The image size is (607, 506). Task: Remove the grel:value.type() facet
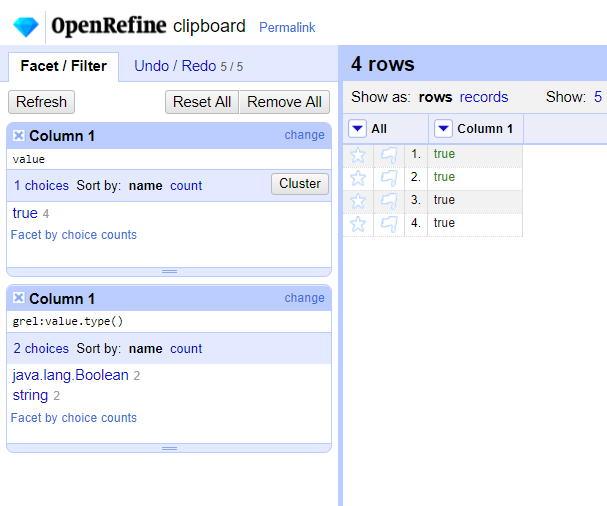click(x=19, y=298)
